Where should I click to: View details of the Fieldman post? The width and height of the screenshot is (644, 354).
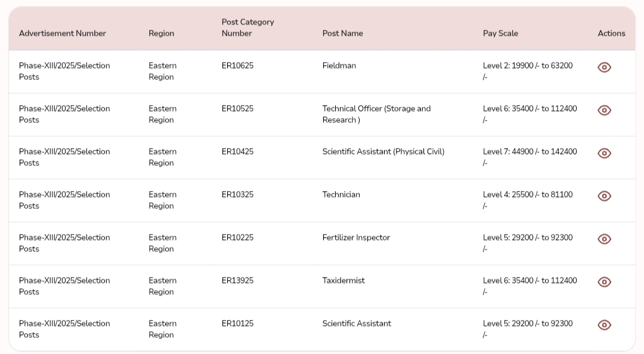click(604, 67)
